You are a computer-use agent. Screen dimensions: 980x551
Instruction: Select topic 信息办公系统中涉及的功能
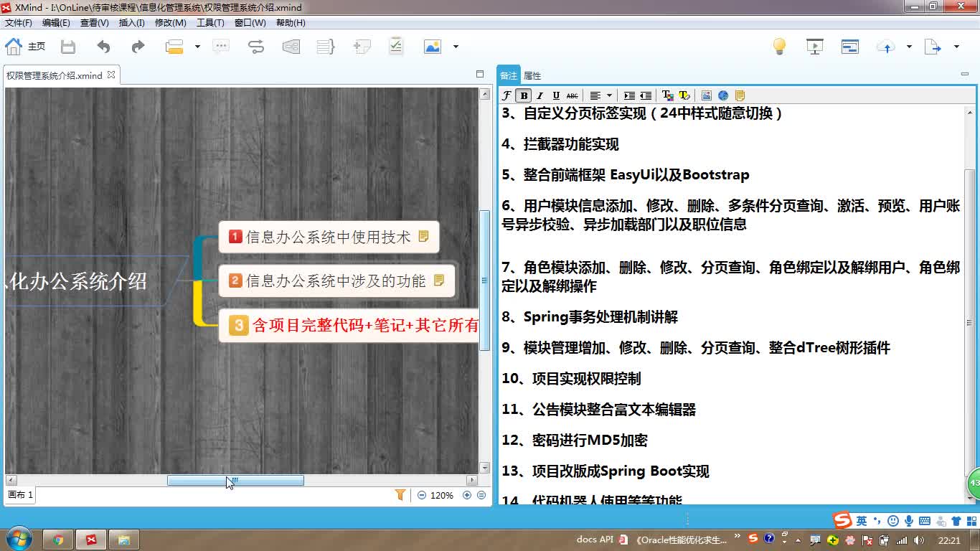tap(336, 281)
